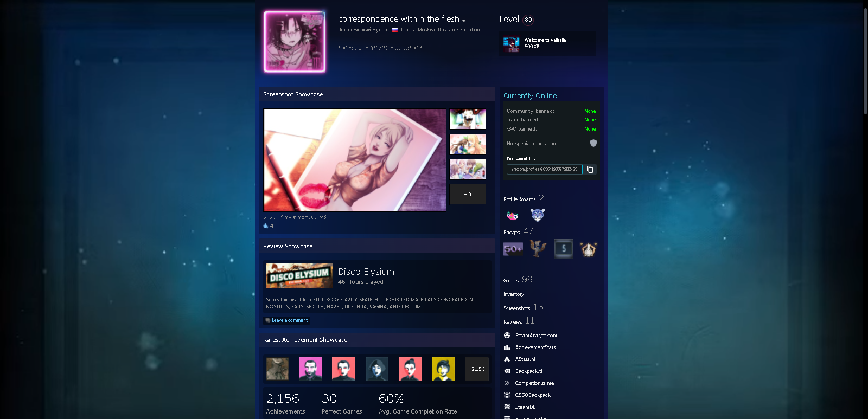
Task: Click the Backpack.tf tag icon
Action: [507, 371]
